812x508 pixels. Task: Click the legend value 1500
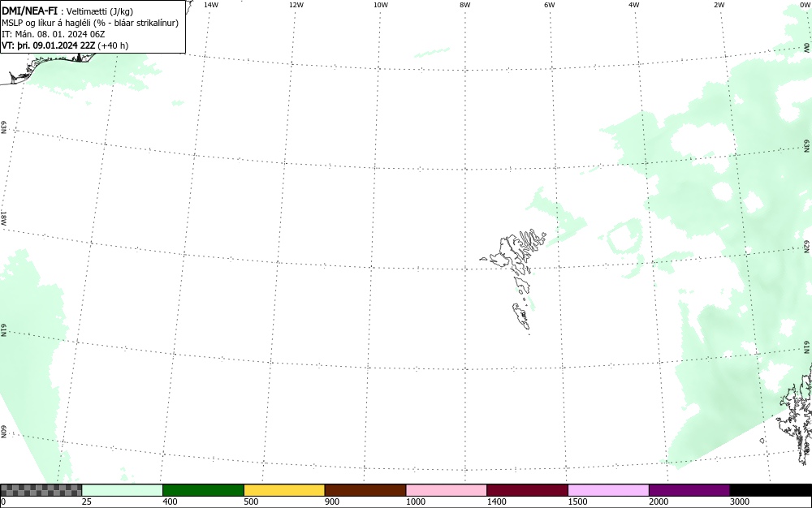(577, 502)
